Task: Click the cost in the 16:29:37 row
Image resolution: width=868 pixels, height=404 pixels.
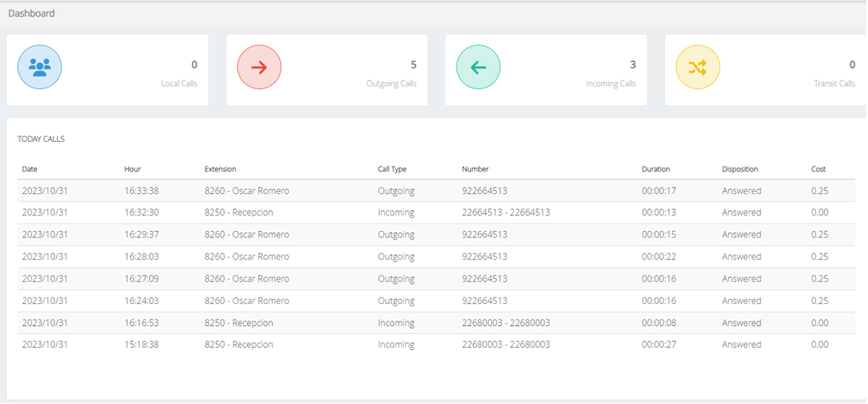Action: click(820, 235)
